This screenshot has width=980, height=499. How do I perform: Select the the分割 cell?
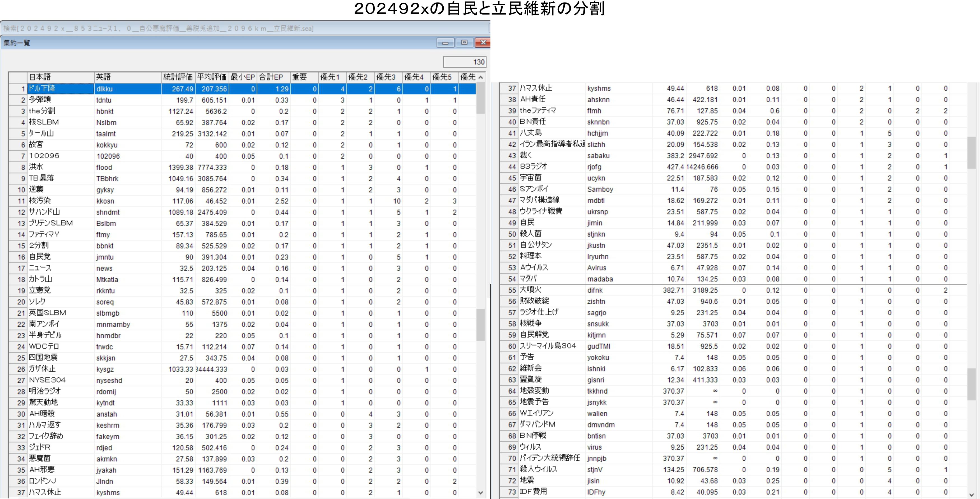pyautogui.click(x=60, y=111)
